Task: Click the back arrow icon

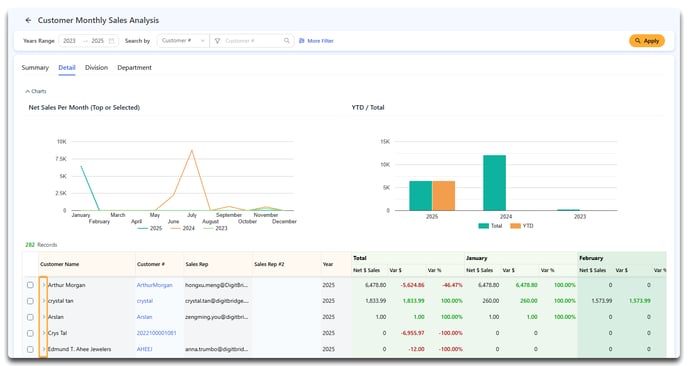Action: [28, 20]
